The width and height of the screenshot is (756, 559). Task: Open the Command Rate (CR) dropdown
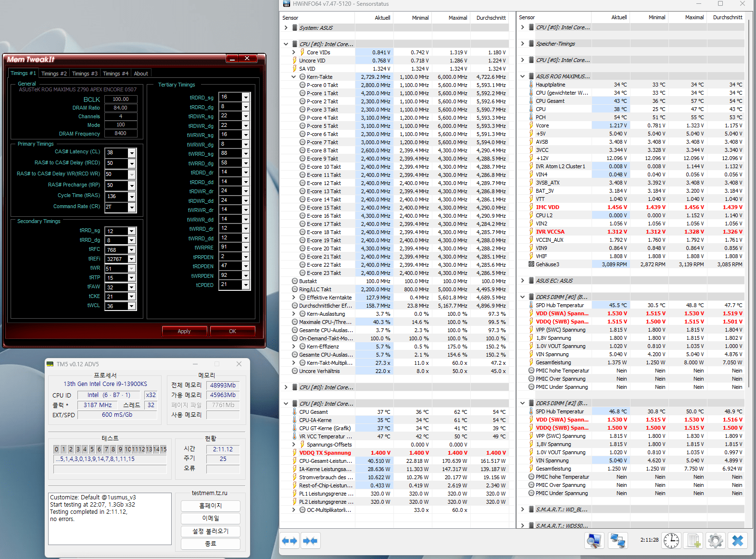click(x=131, y=207)
